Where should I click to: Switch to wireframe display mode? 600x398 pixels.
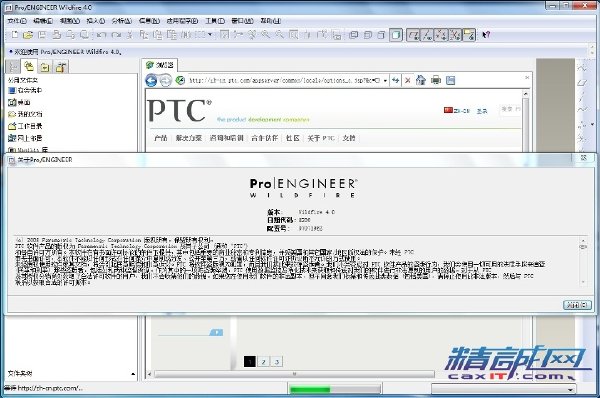pos(353,35)
